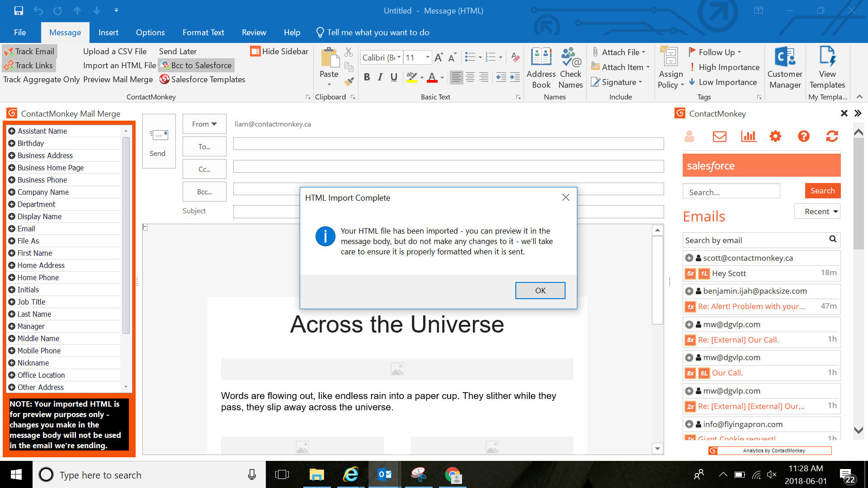
Task: Open the Assign Policy dropdown
Action: click(671, 84)
